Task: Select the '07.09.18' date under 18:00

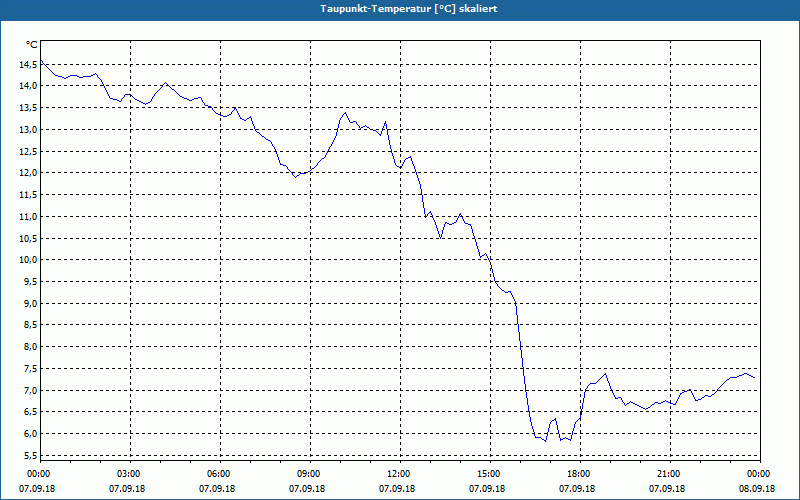Action: pos(577,489)
